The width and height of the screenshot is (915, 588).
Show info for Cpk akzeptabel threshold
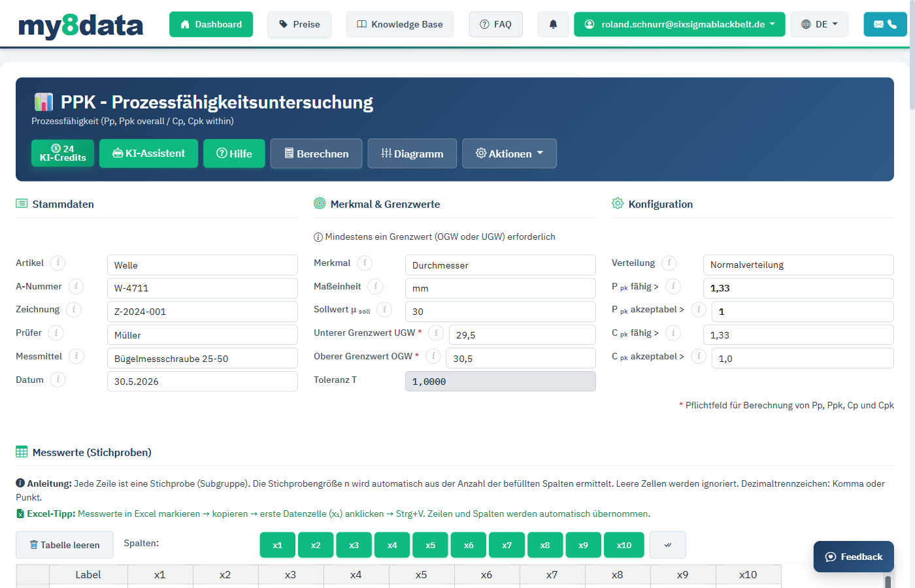(699, 356)
